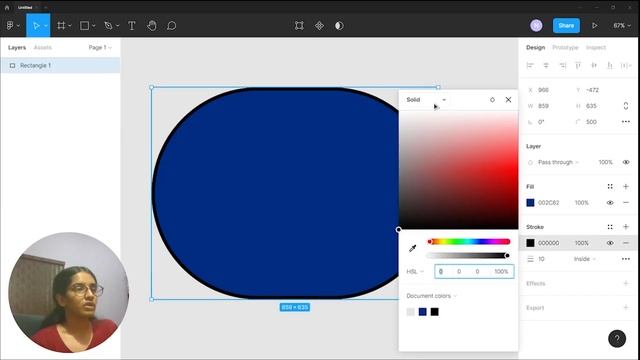640x360 pixels.
Task: Open stroke position Inside dropdown
Action: point(585,259)
